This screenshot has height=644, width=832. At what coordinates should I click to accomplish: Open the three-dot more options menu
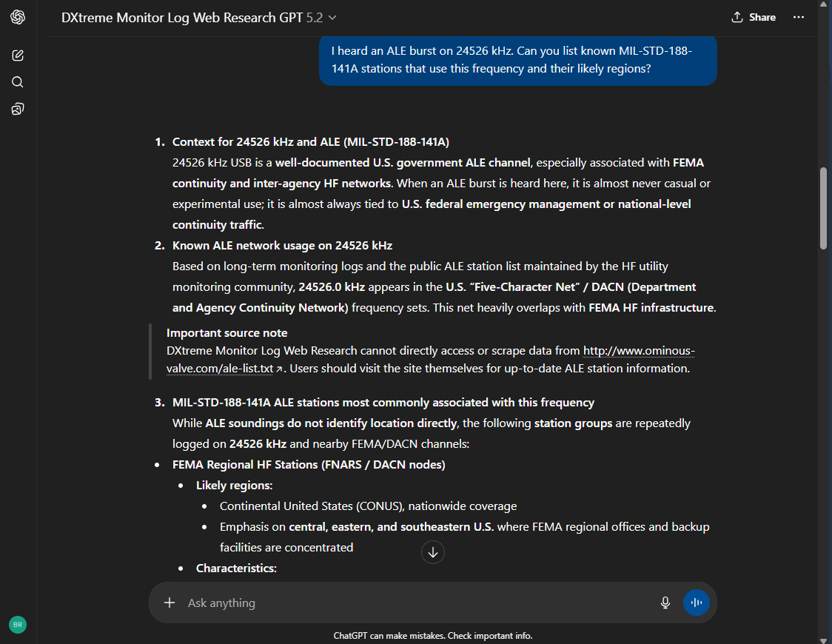(x=798, y=17)
